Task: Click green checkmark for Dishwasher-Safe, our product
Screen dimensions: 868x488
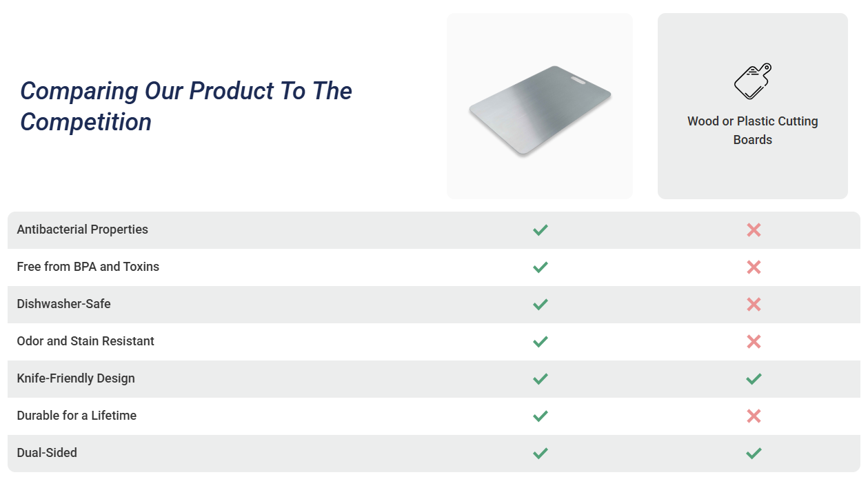Action: pos(541,305)
